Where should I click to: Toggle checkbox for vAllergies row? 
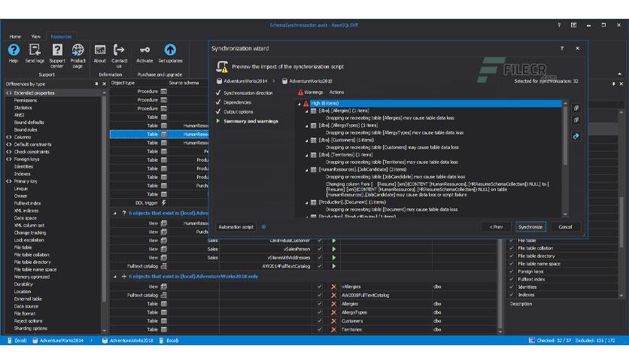pyautogui.click(x=320, y=287)
